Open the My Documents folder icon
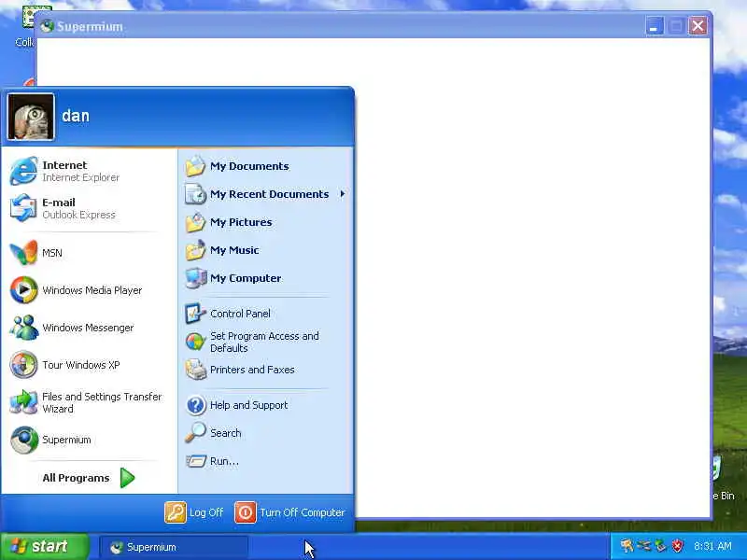This screenshot has width=747, height=560. (x=195, y=166)
